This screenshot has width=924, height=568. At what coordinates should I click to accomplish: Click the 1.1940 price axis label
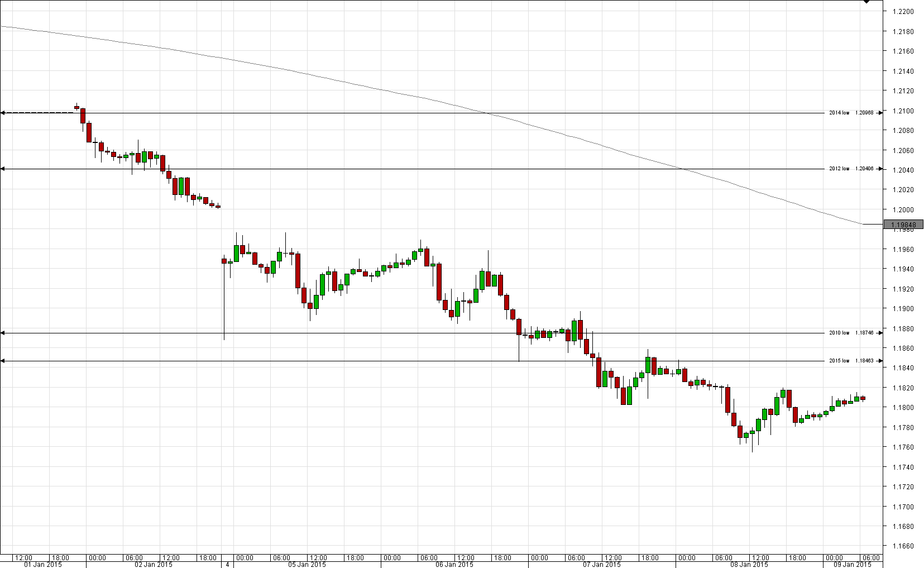click(x=903, y=269)
